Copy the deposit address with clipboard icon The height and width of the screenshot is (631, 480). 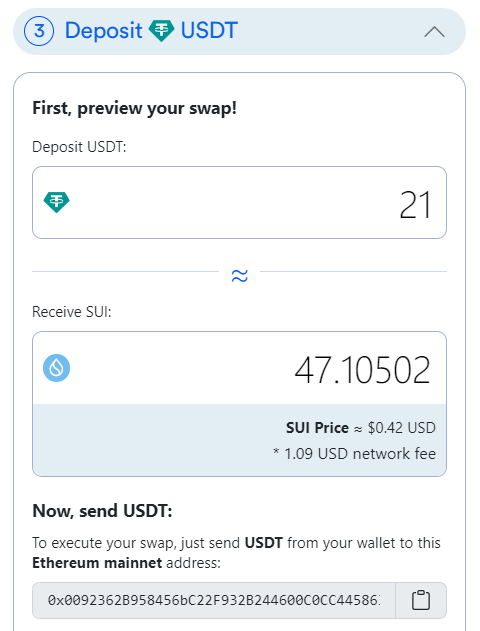pos(421,600)
